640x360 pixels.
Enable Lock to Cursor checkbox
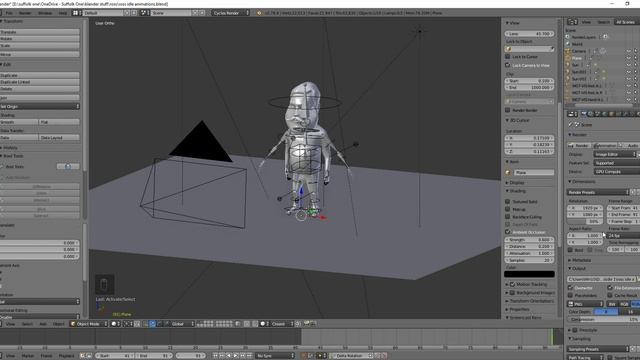tap(508, 57)
